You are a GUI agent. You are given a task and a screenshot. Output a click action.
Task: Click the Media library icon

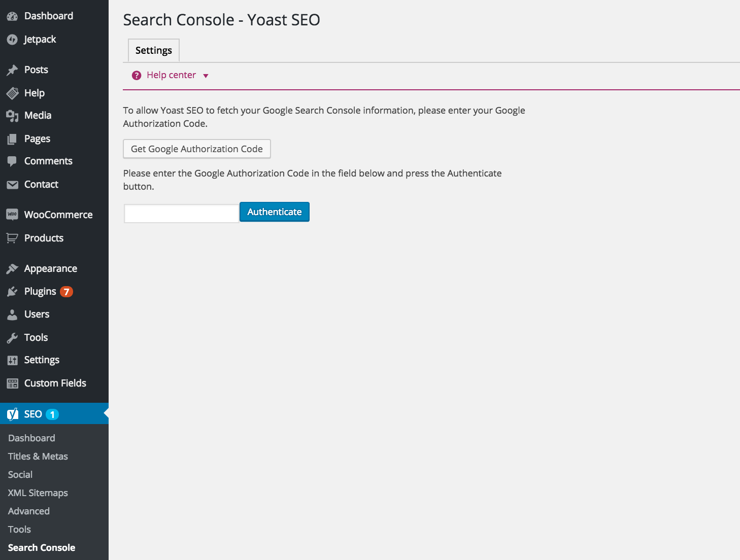(x=12, y=116)
